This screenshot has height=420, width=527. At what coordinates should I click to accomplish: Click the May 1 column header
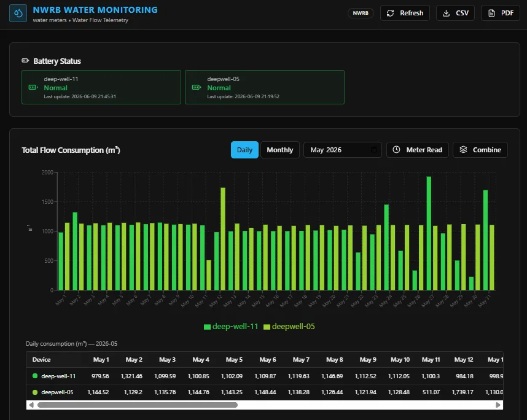point(101,360)
